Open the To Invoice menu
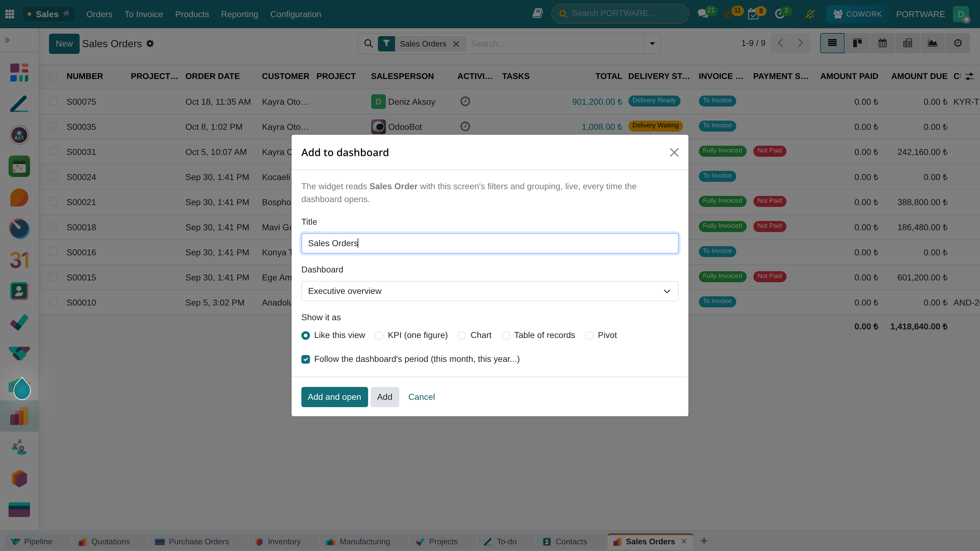The height and width of the screenshot is (551, 980). point(143,14)
